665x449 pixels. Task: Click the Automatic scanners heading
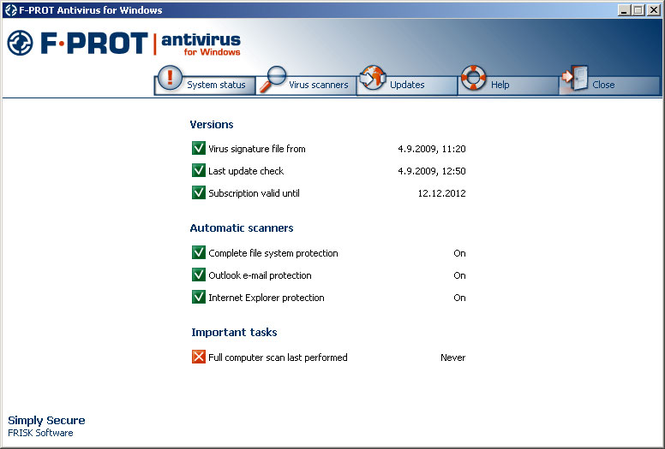(x=242, y=228)
